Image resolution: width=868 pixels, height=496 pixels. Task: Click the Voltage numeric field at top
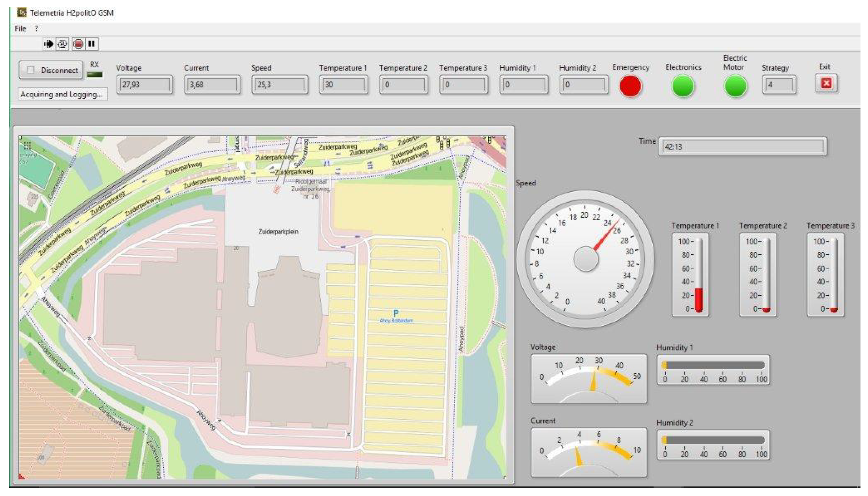click(x=144, y=85)
